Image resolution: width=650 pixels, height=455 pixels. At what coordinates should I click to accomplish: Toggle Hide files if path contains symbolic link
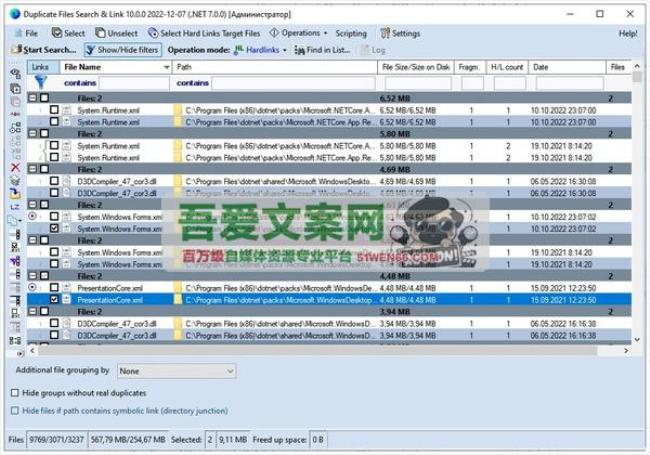tap(15, 411)
